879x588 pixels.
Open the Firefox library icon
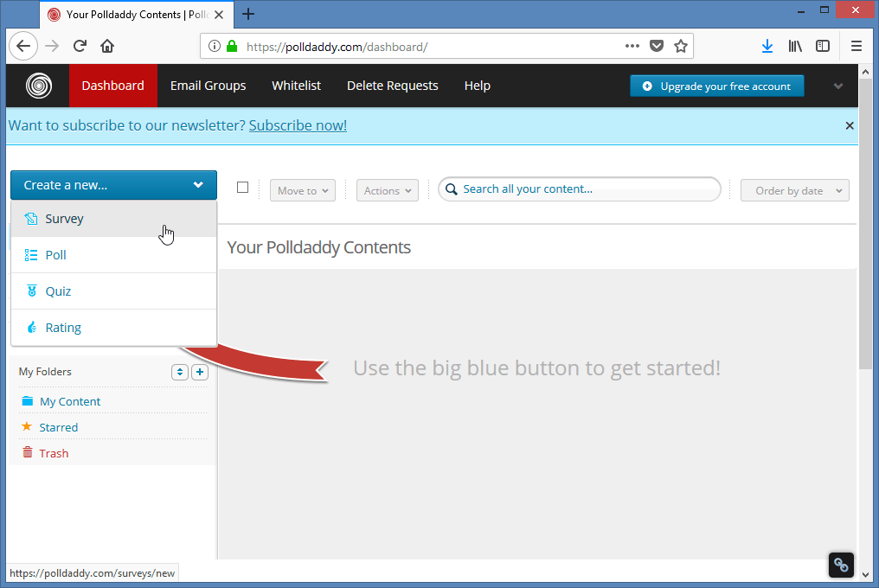795,46
